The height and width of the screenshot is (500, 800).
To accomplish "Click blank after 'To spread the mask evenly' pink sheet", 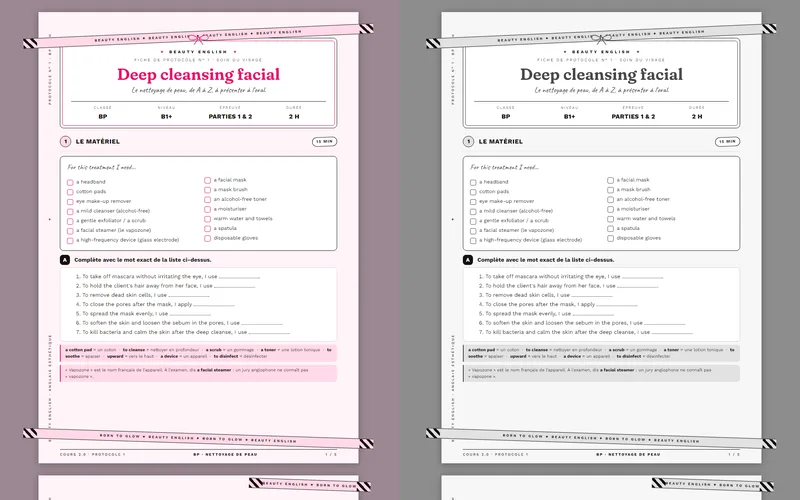I will (190, 314).
